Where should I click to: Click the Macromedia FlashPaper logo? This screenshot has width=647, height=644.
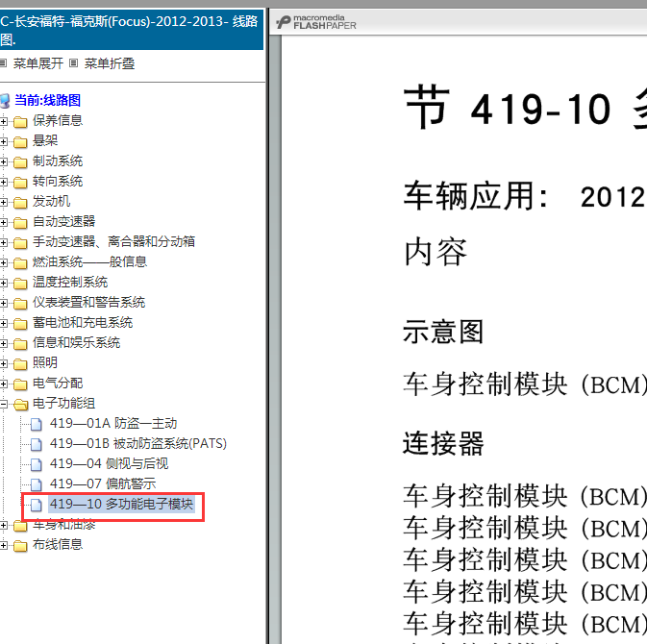[x=316, y=22]
